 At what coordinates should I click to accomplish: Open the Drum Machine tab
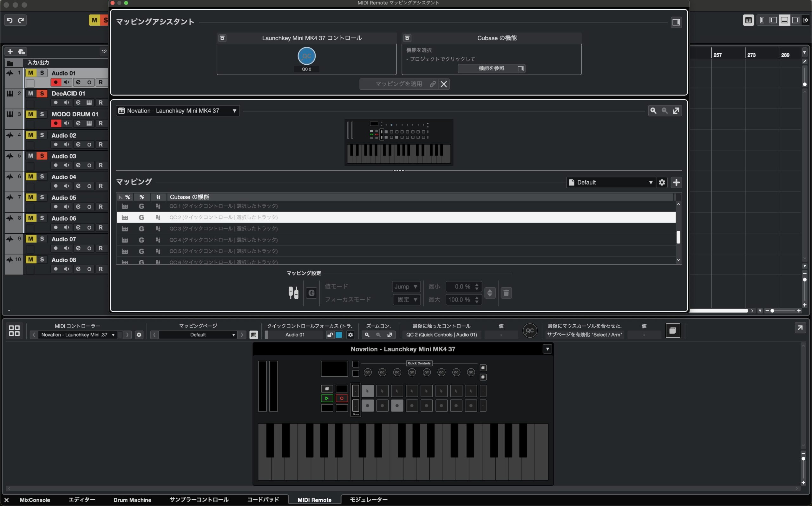[132, 500]
